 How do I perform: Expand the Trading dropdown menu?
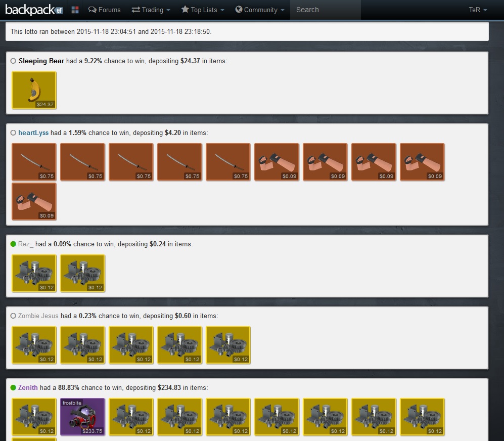coord(151,10)
